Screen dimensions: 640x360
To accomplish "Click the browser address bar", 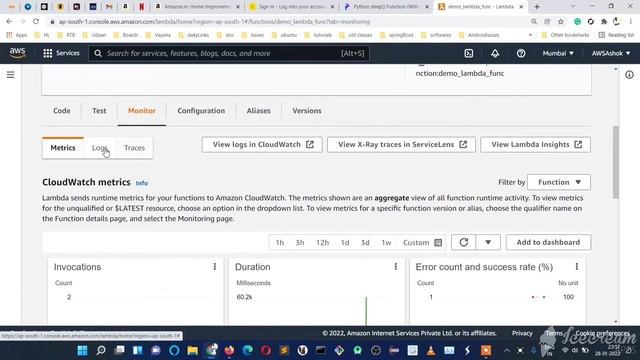I will coord(286,21).
